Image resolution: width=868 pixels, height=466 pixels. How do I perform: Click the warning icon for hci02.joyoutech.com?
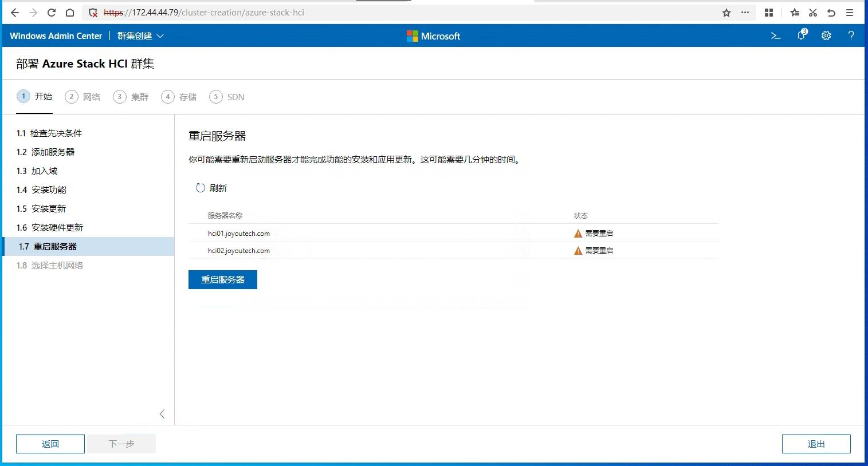[578, 251]
